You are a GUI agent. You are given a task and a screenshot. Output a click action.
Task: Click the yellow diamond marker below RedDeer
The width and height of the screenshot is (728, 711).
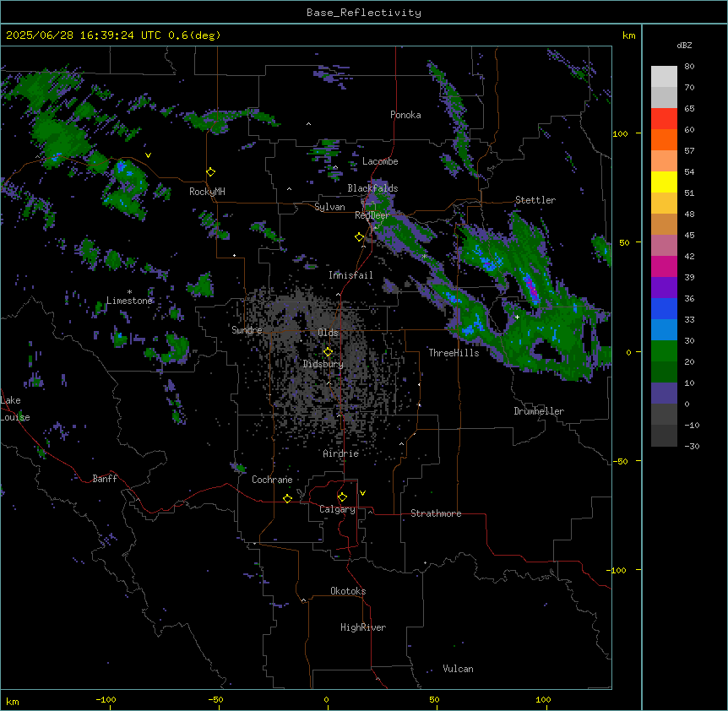[360, 237]
